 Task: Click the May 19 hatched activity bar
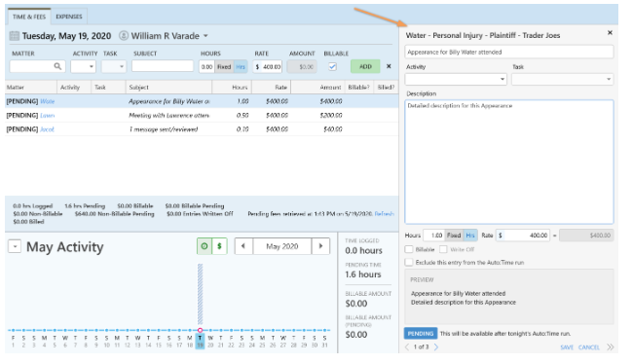coord(200,295)
